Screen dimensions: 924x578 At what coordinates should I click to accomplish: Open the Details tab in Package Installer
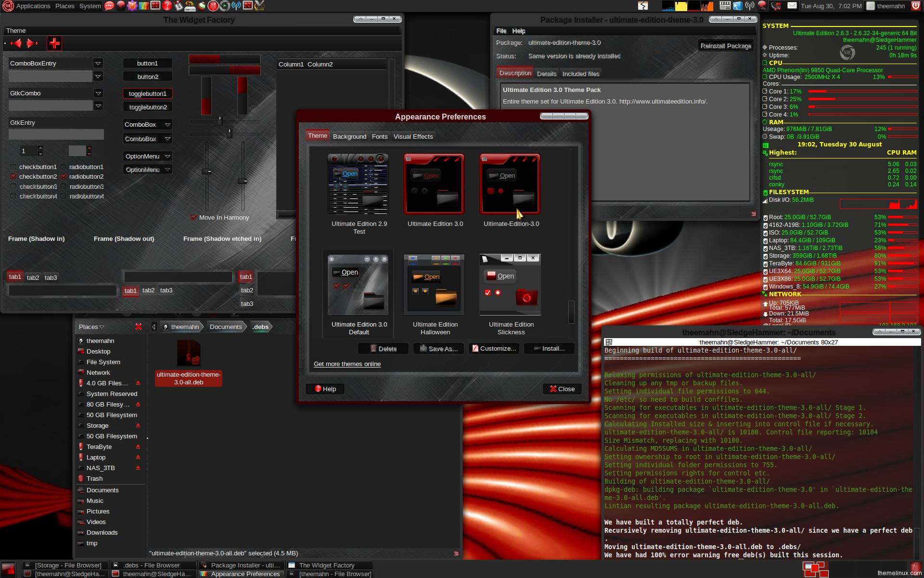point(547,74)
